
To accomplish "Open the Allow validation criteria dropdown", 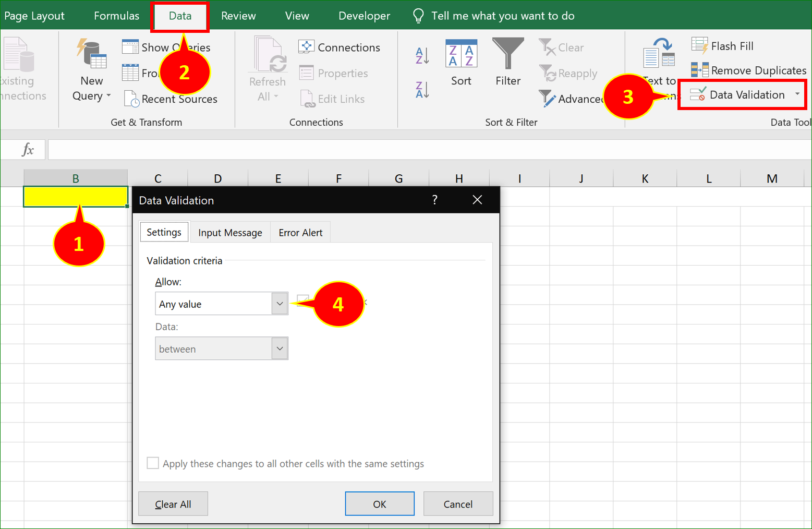I will 280,303.
